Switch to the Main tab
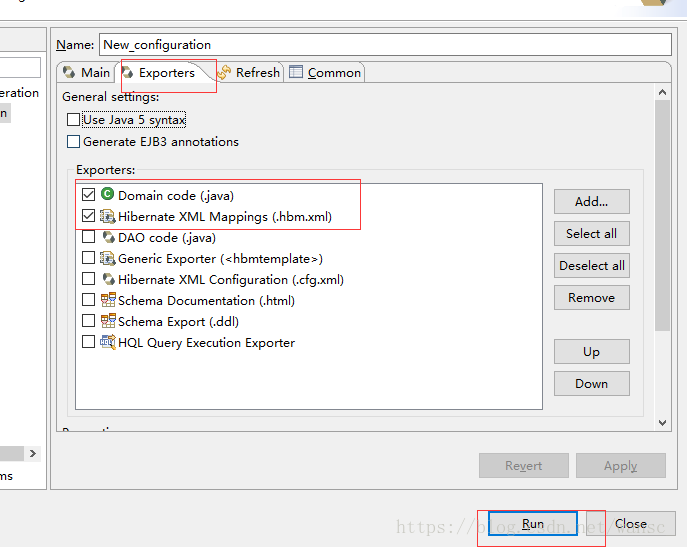687x547 pixels. coord(86,72)
